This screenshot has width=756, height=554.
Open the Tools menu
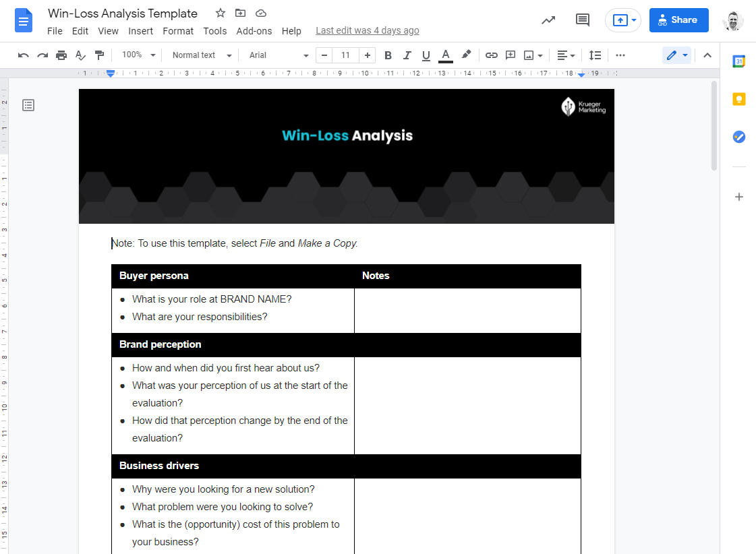[214, 31]
